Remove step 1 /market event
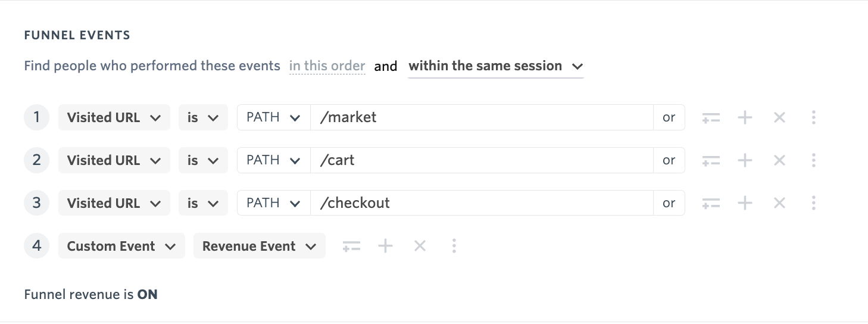Image resolution: width=868 pixels, height=324 pixels. (779, 118)
